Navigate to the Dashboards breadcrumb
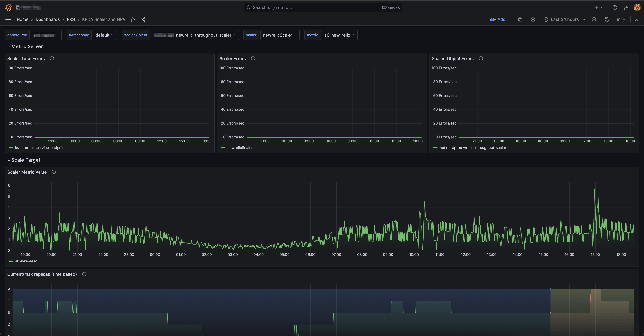 48,19
